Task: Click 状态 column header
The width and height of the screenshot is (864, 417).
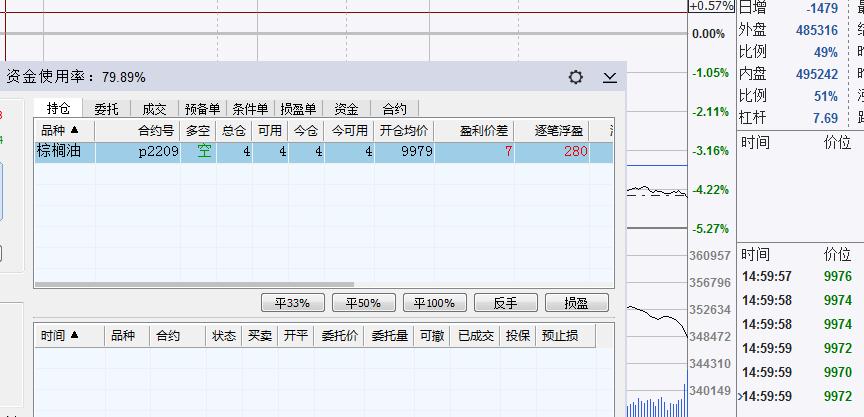Action: (x=224, y=335)
